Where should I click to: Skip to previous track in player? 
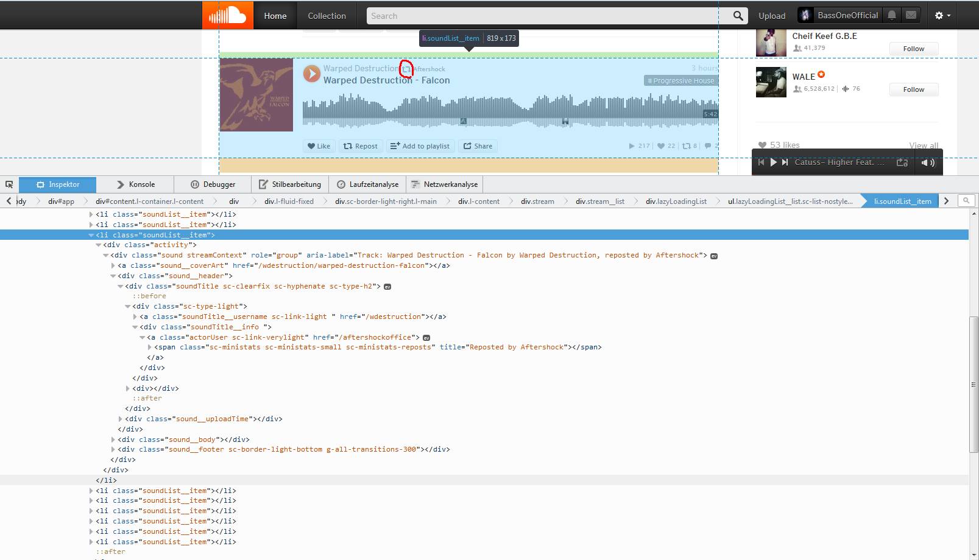point(761,163)
